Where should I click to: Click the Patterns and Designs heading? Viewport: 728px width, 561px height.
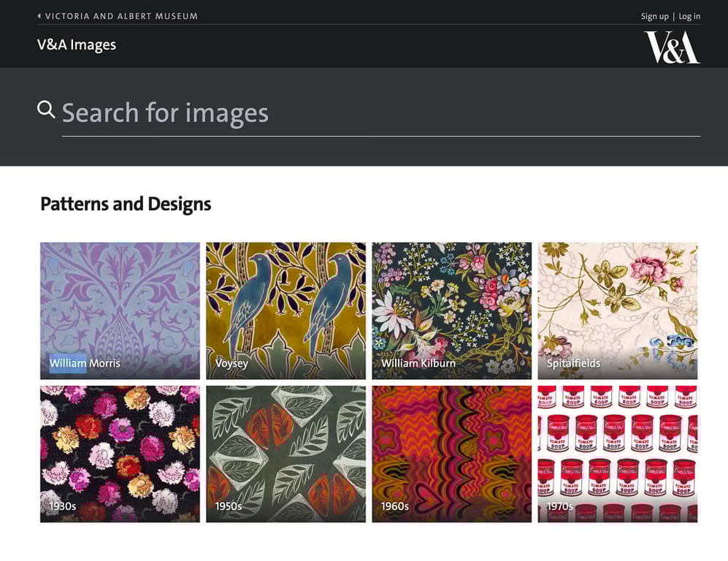click(x=126, y=204)
